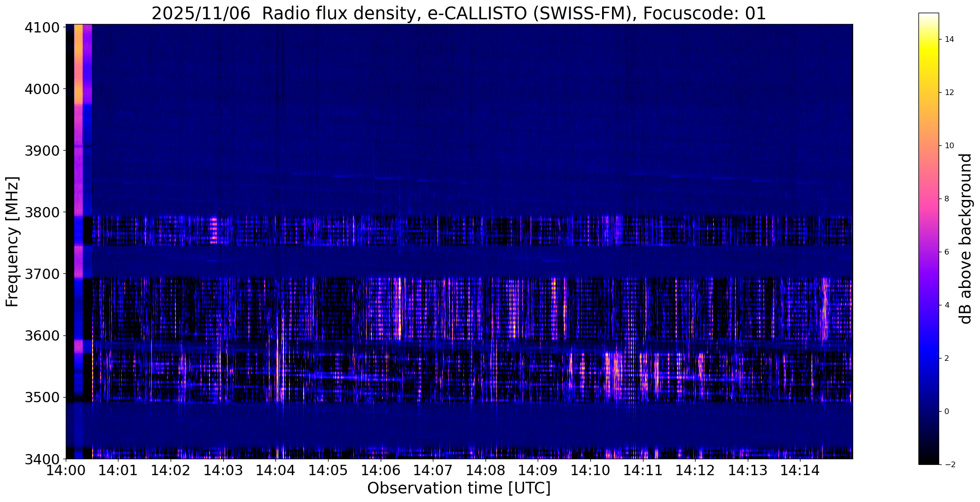Image resolution: width=980 pixels, height=502 pixels.
Task: Click the 14:10 time tick label
Action: pyautogui.click(x=591, y=470)
